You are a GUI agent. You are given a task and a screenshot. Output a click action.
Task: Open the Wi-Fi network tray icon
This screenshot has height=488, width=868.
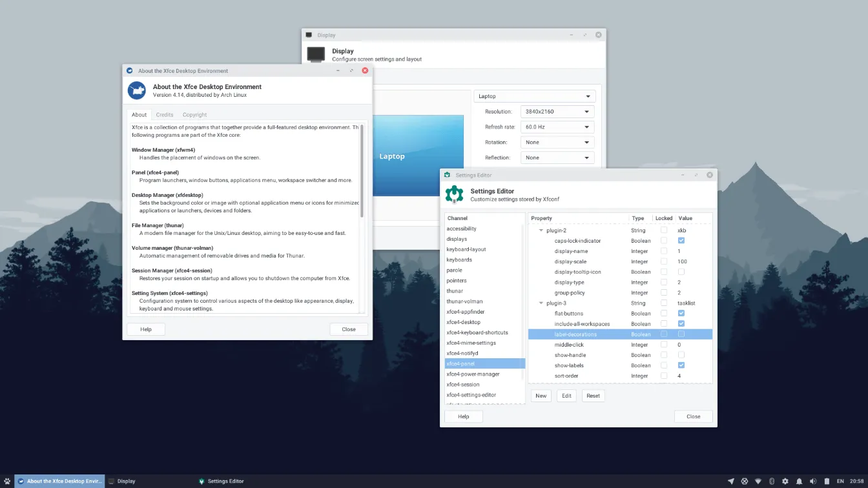pyautogui.click(x=759, y=481)
